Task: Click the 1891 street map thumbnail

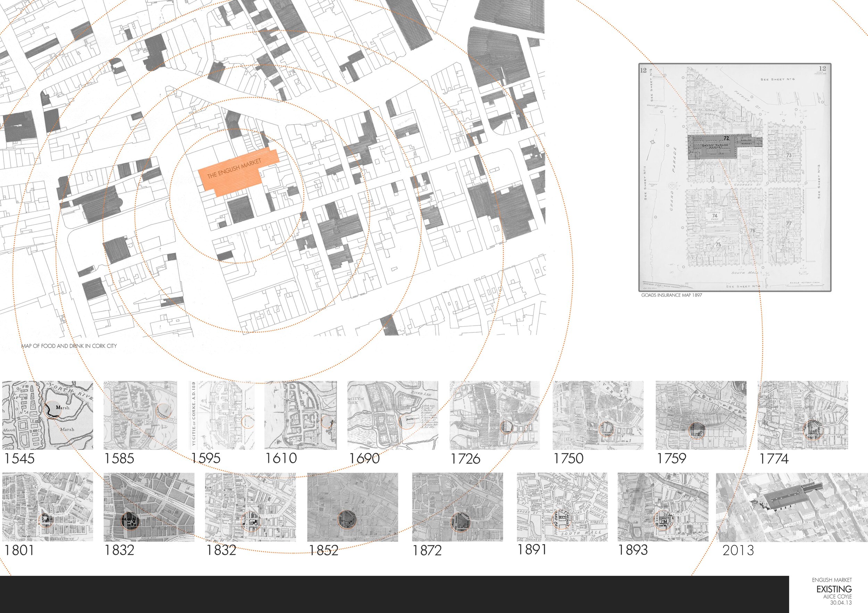Action: point(562,507)
